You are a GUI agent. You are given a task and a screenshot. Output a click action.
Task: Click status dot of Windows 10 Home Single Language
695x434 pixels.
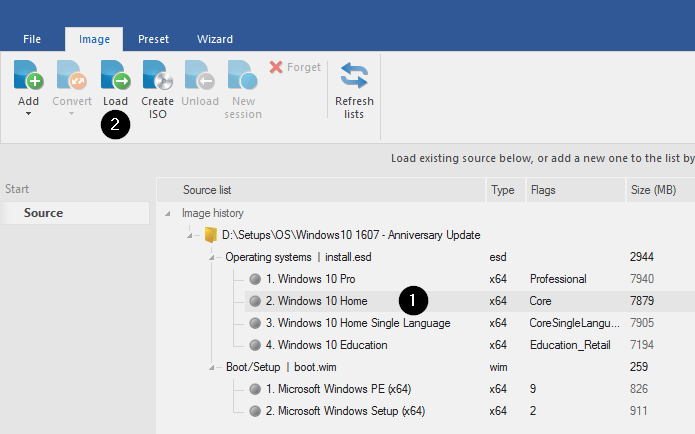coord(255,323)
